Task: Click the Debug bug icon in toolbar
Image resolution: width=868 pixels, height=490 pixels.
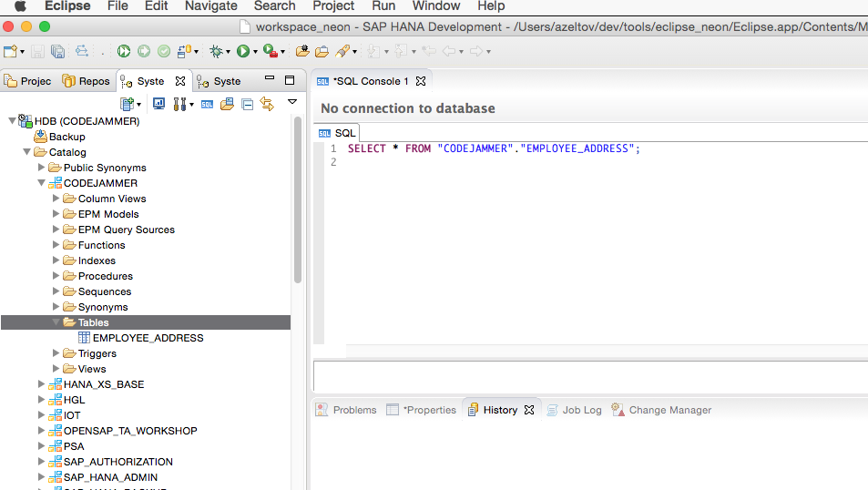Action: click(215, 52)
